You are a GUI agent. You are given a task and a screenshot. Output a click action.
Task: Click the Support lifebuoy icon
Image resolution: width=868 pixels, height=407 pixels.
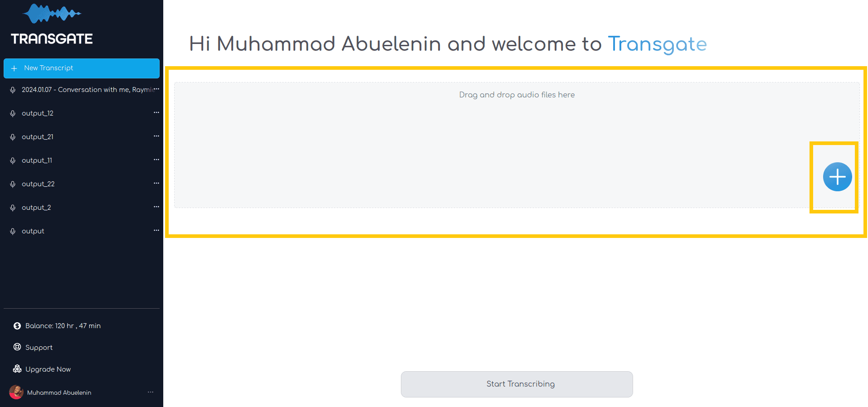point(17,347)
